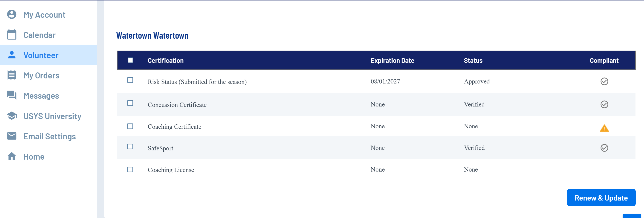
Task: Click the Messages chat bubble icon
Action: click(x=12, y=95)
